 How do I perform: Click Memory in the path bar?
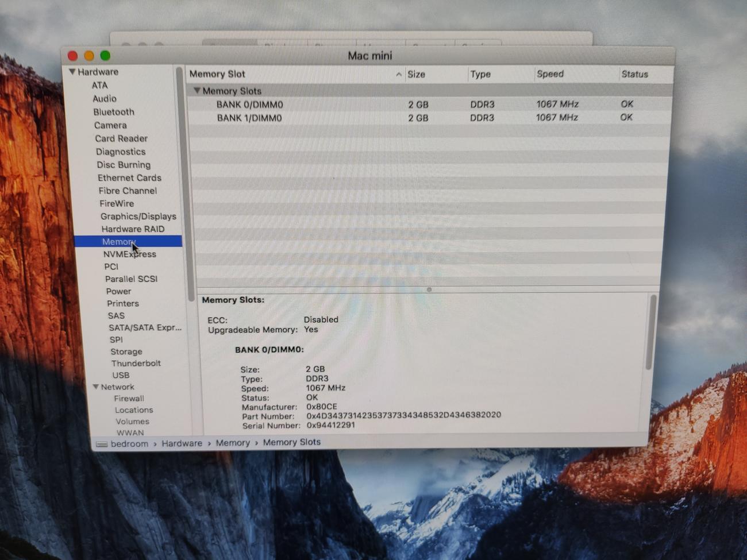(233, 443)
